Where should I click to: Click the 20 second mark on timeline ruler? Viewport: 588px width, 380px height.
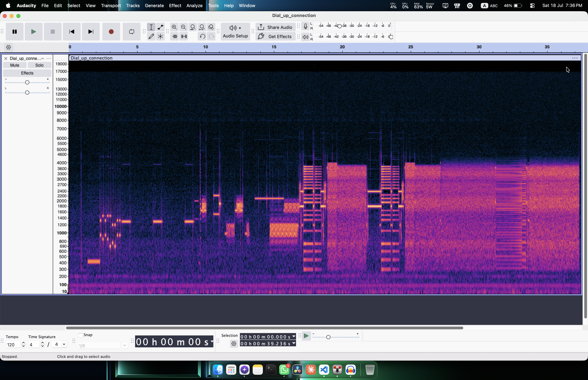342,47
